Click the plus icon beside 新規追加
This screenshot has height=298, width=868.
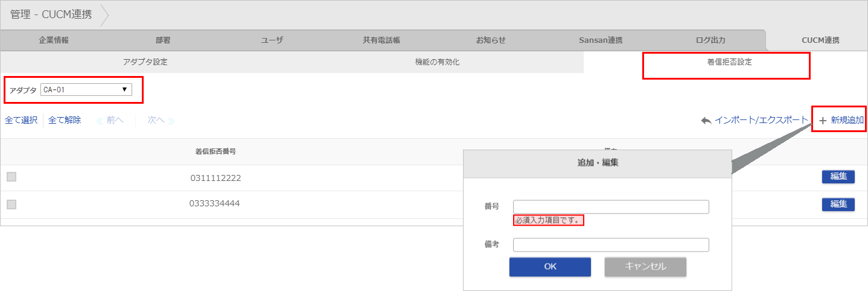click(823, 121)
